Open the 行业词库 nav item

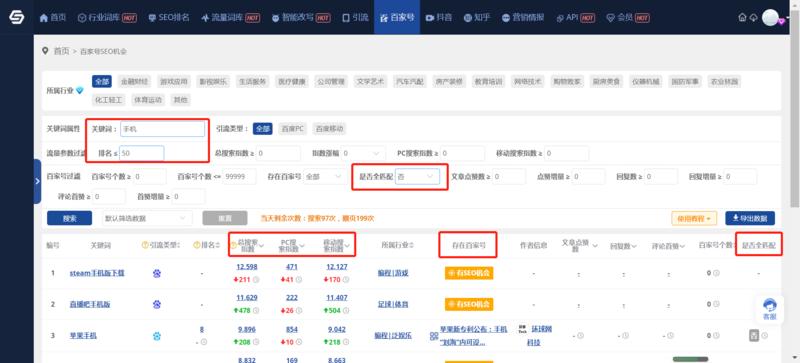107,17
